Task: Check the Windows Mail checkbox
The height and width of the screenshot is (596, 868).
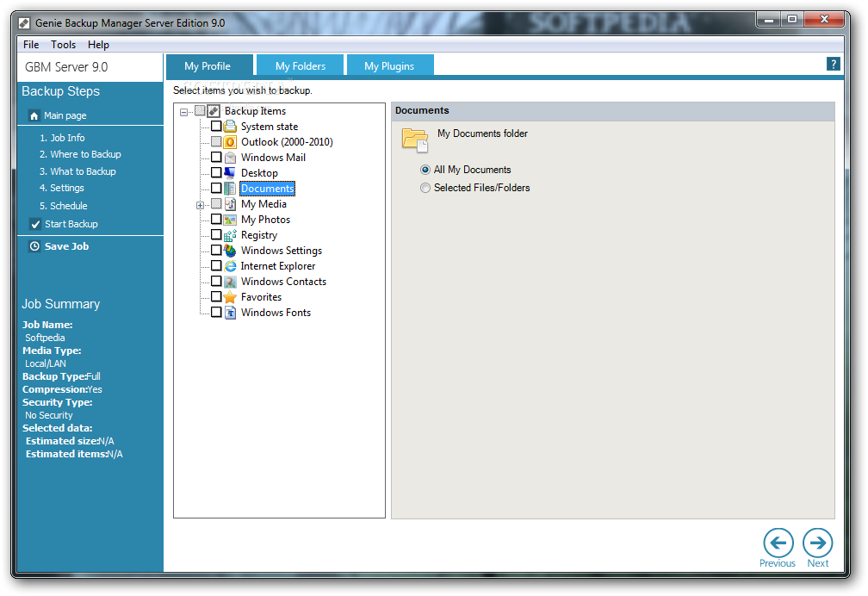Action: 216,158
